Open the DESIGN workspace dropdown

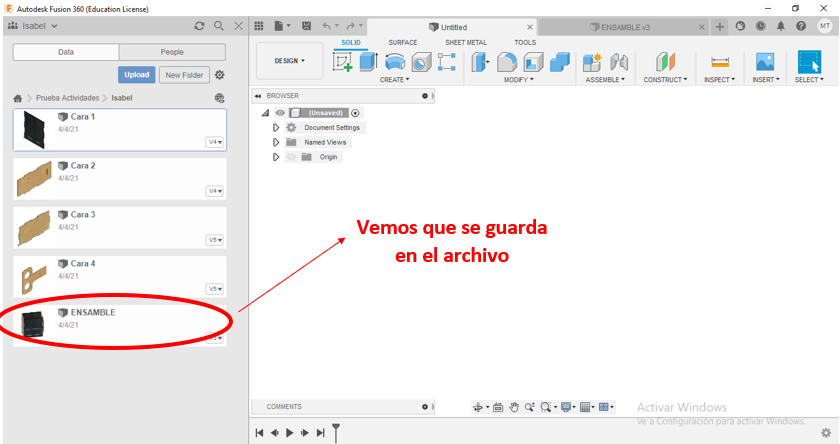290,60
